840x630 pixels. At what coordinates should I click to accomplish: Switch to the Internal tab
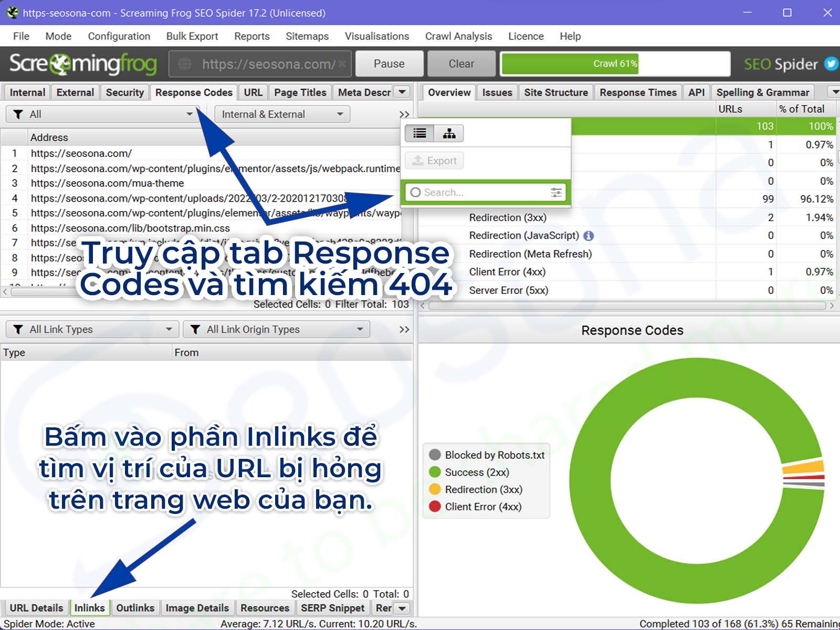(x=27, y=92)
